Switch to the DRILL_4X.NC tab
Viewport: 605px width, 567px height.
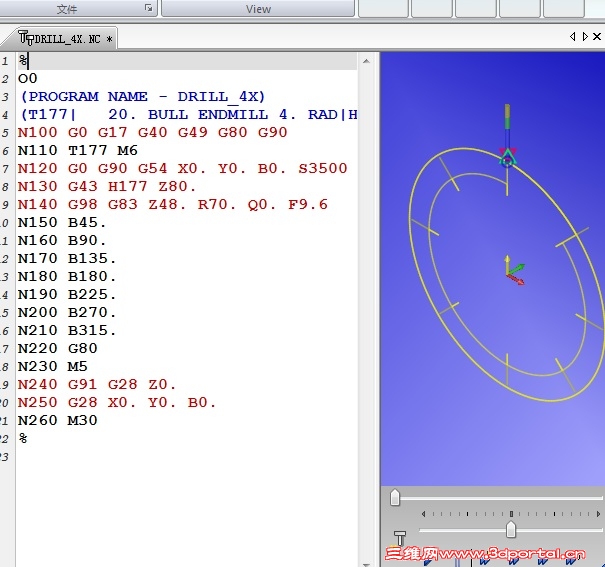click(66, 39)
